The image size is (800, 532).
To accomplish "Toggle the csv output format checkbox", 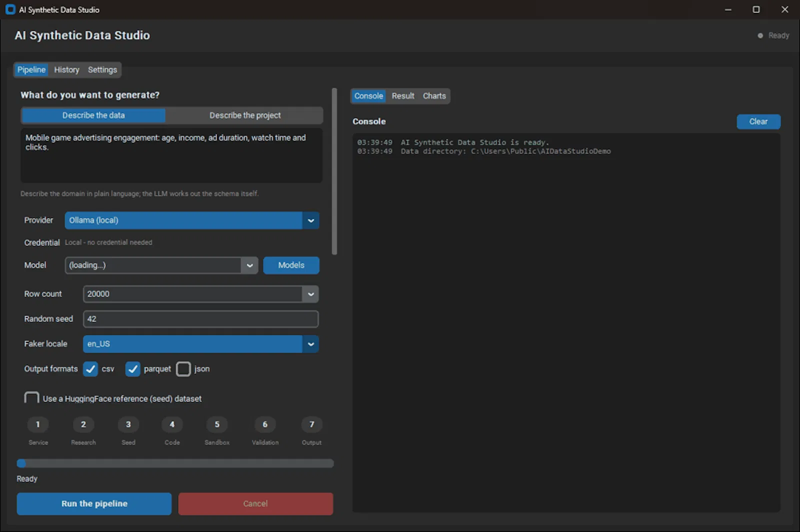I will [90, 369].
